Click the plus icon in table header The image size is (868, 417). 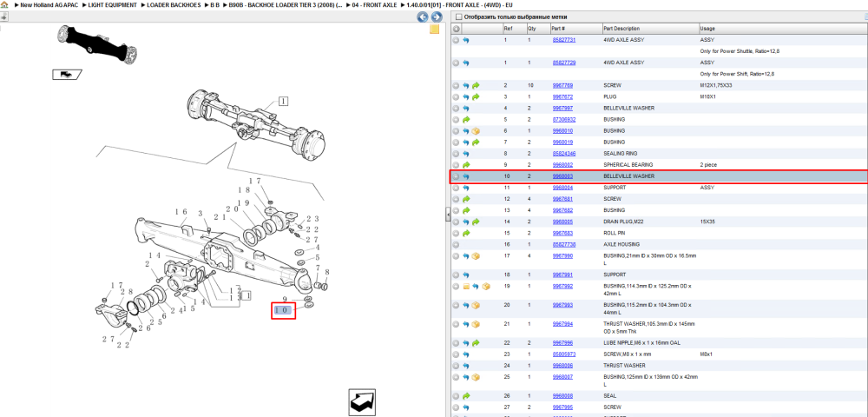pos(457,29)
